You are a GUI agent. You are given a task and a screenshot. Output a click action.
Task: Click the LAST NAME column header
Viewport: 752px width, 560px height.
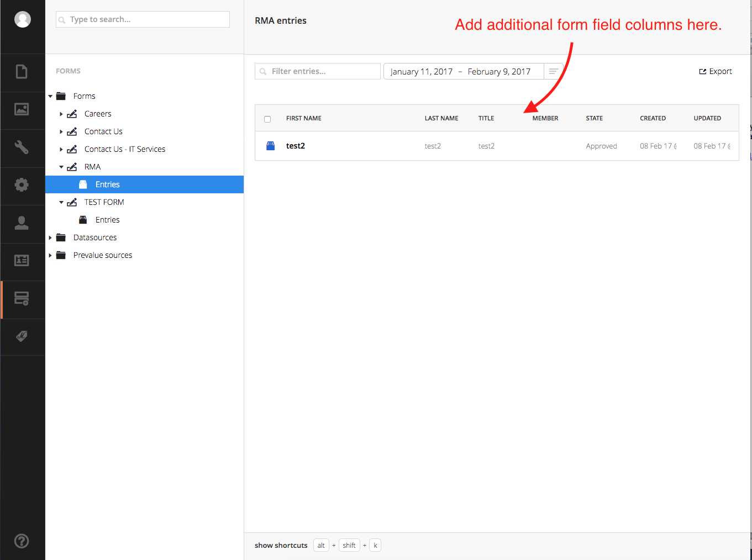click(x=441, y=118)
